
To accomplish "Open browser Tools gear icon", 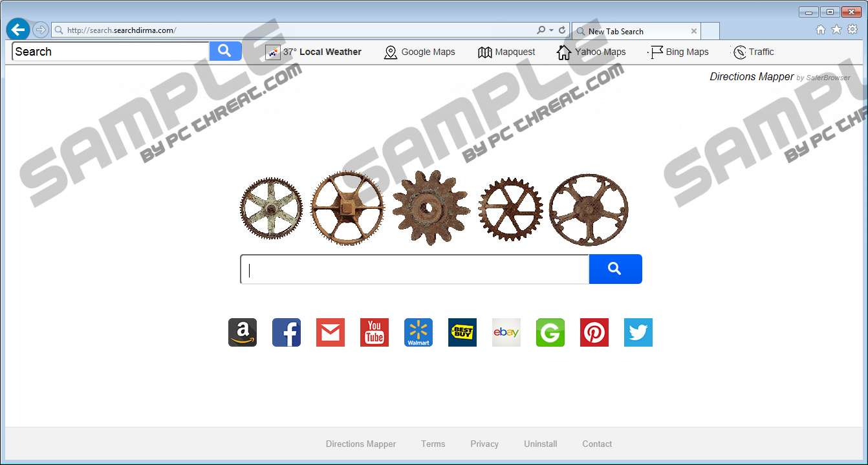I will pos(852,30).
